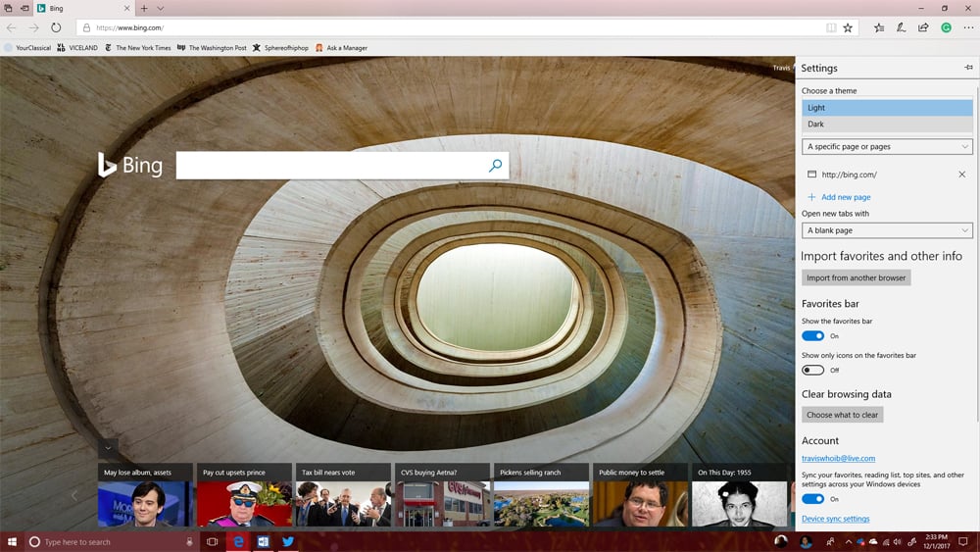980x552 pixels.
Task: Open Twitter from the taskbar
Action: click(288, 541)
